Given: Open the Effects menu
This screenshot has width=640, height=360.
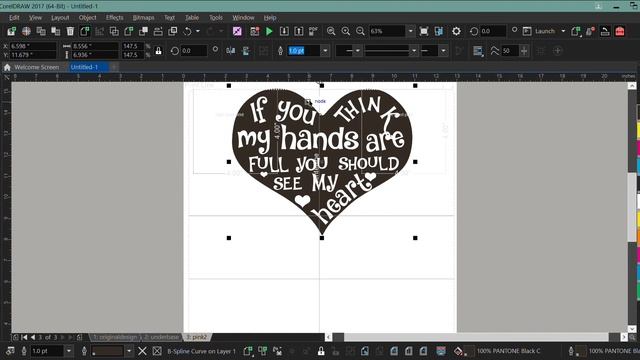Looking at the screenshot, I should (114, 18).
